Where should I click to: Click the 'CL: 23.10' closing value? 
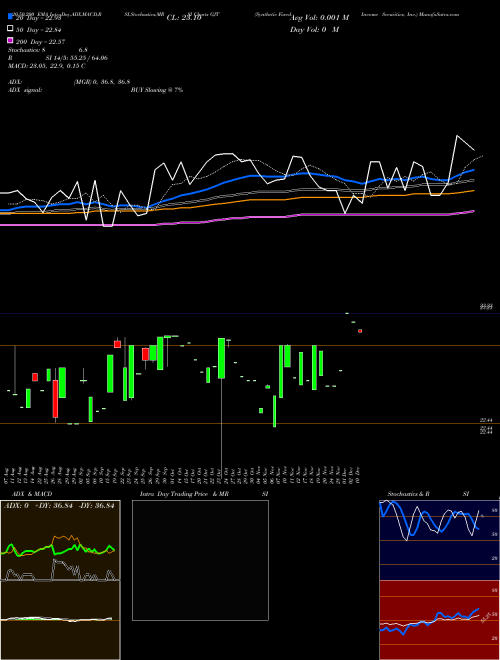184,18
